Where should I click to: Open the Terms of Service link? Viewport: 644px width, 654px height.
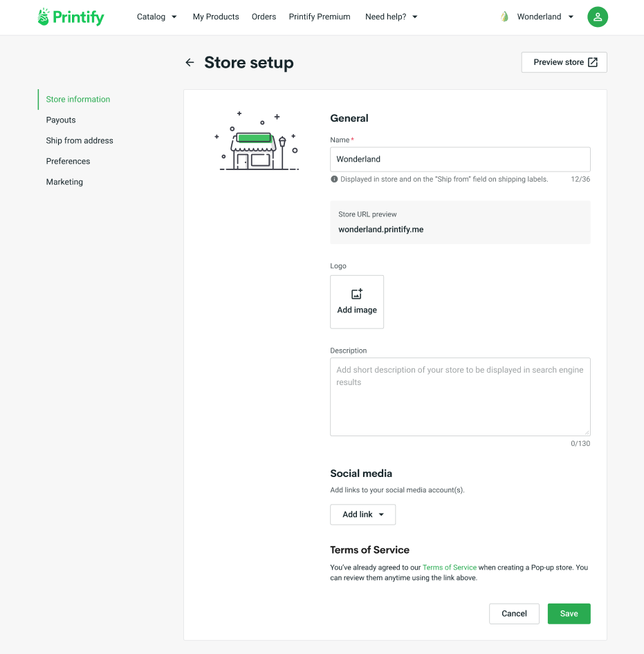(449, 568)
